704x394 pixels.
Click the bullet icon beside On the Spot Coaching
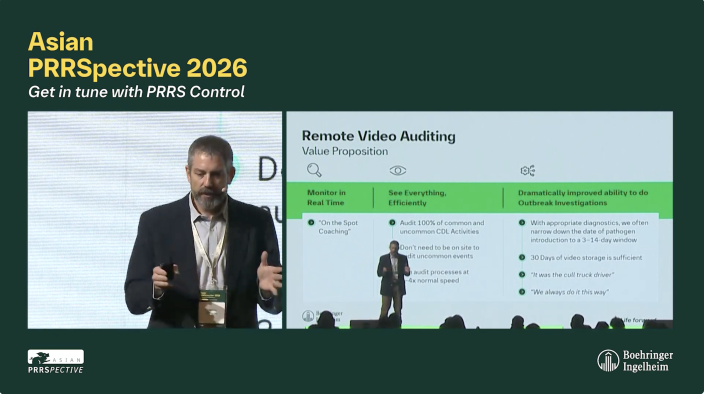(x=311, y=223)
